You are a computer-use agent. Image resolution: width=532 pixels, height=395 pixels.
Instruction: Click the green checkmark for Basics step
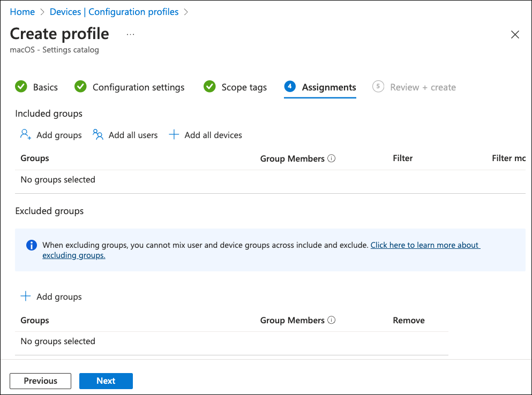click(x=21, y=87)
